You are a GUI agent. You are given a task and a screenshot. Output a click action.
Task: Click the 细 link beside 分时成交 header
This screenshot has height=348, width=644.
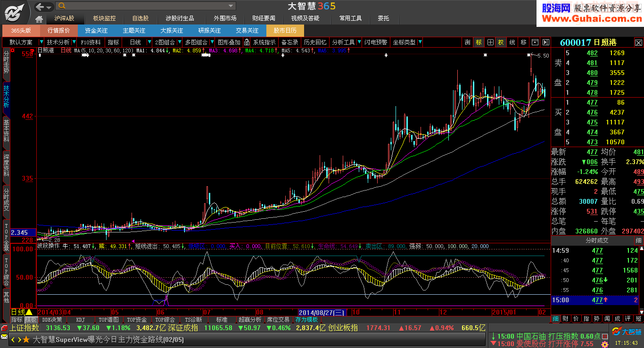coord(638,240)
